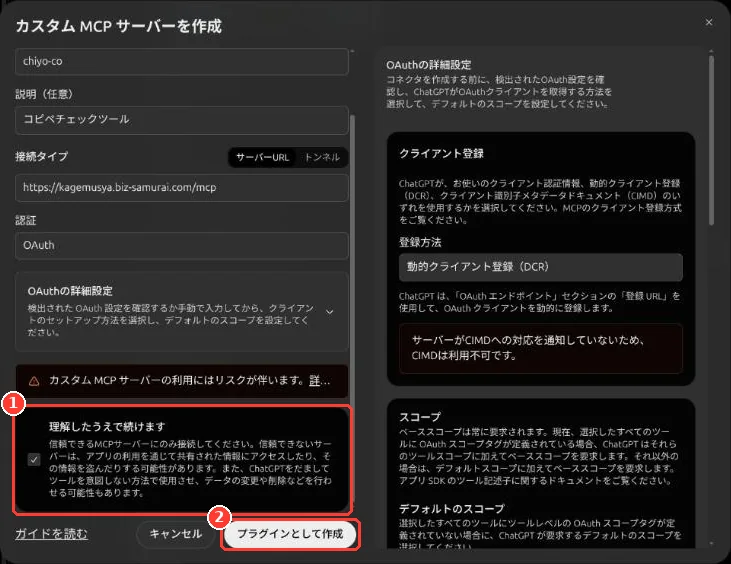The height and width of the screenshot is (564, 731).
Task: Click the プラグインとして作成 button
Action: (290, 534)
